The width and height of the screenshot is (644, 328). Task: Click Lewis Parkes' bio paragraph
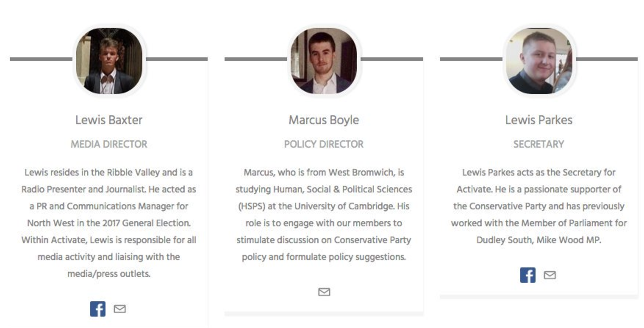tap(539, 206)
